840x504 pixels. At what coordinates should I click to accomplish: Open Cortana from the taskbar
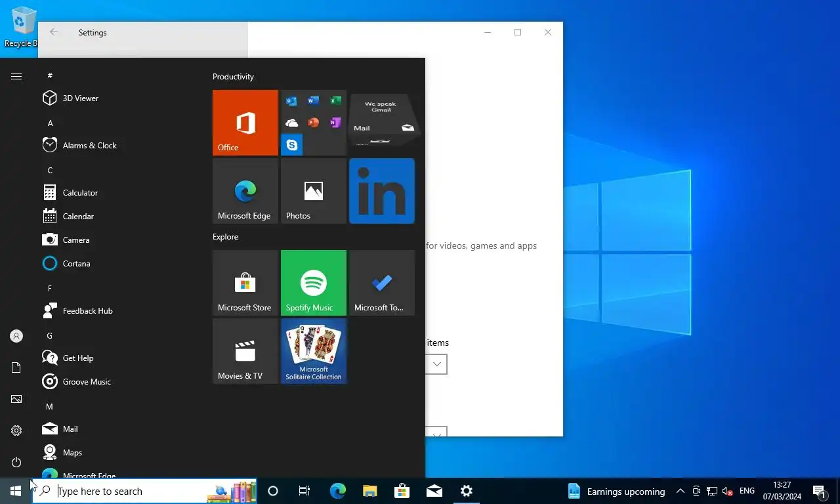pos(273,491)
